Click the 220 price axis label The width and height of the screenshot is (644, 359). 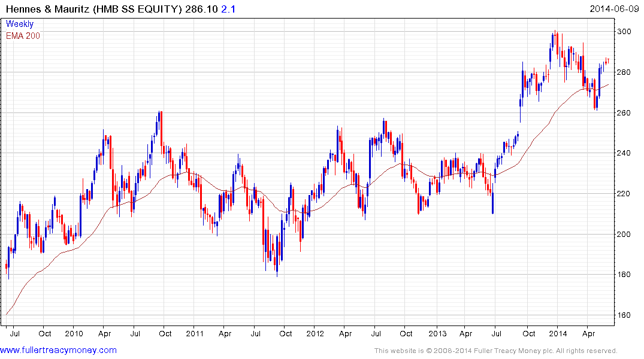coord(624,194)
